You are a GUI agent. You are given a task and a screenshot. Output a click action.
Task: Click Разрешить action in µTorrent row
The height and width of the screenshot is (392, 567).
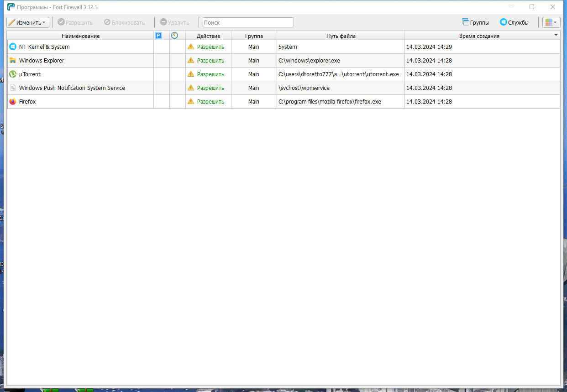pos(210,74)
